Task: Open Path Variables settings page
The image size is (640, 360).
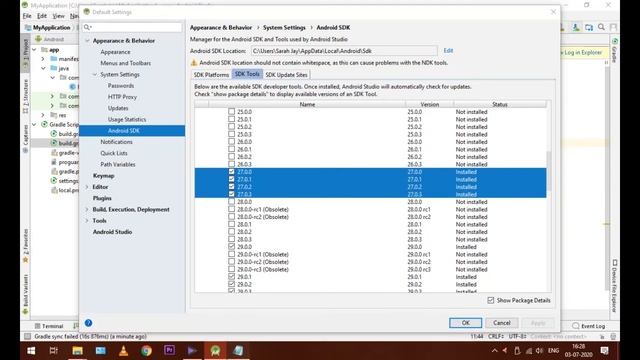Action: coord(118,164)
